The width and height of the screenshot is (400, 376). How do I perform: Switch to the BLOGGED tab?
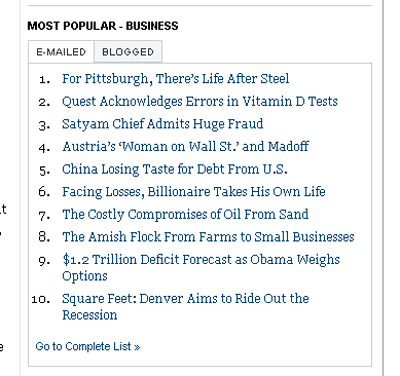(128, 52)
